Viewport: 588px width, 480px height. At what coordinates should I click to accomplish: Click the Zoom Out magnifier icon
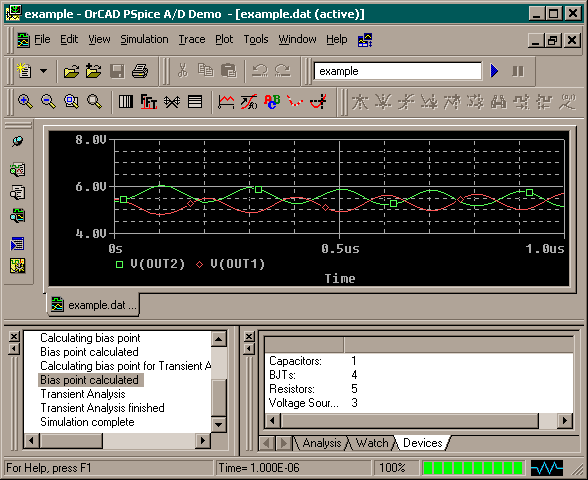point(48,101)
